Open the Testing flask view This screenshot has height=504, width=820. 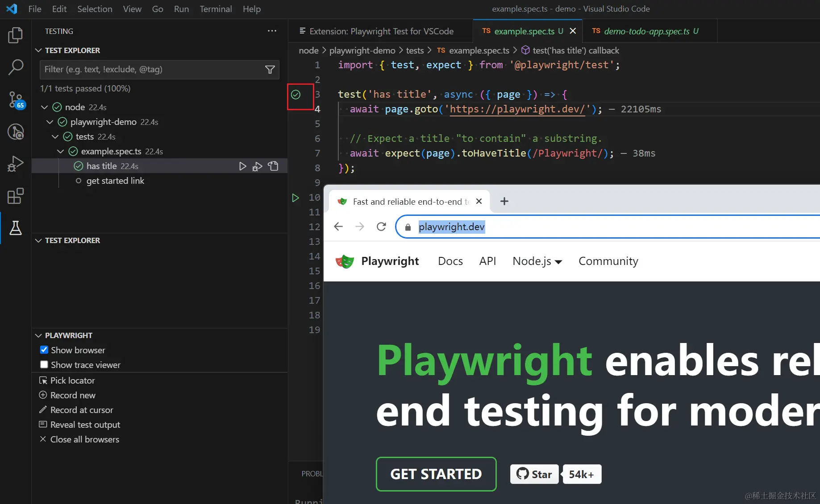16,228
